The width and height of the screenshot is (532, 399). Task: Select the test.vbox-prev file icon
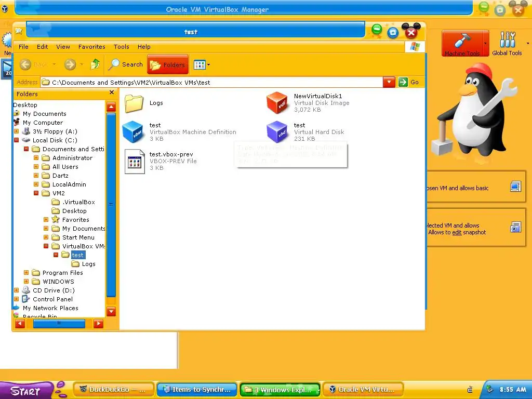pos(135,162)
